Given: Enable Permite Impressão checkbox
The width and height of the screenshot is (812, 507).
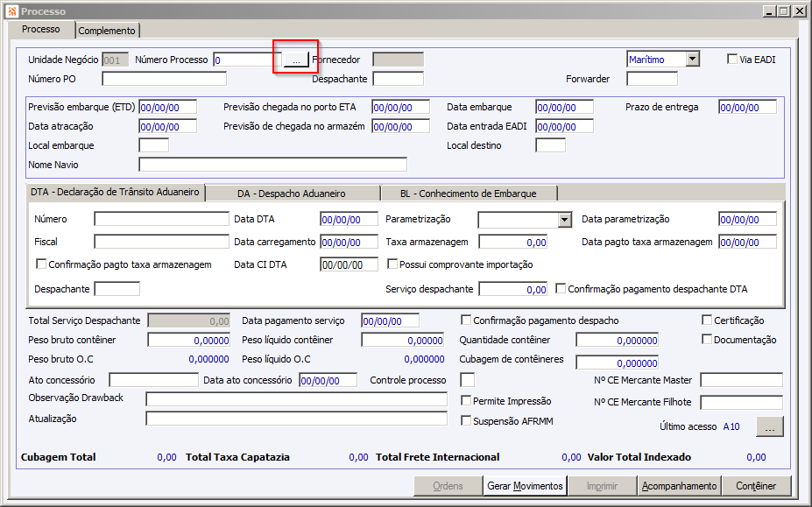Looking at the screenshot, I should 465,401.
